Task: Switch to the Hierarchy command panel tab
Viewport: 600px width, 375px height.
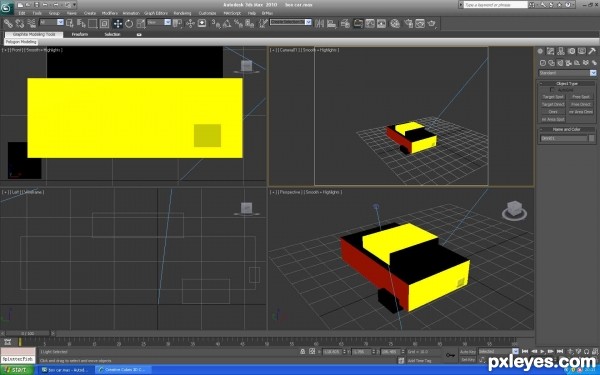Action: pyautogui.click(x=561, y=51)
